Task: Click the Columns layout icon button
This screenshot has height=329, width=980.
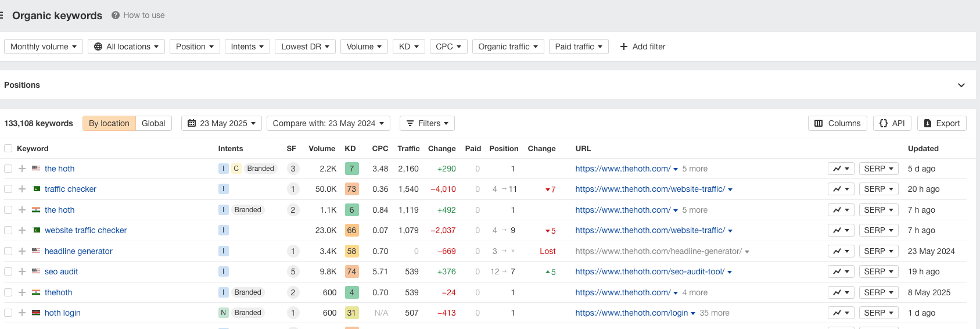Action: [837, 123]
